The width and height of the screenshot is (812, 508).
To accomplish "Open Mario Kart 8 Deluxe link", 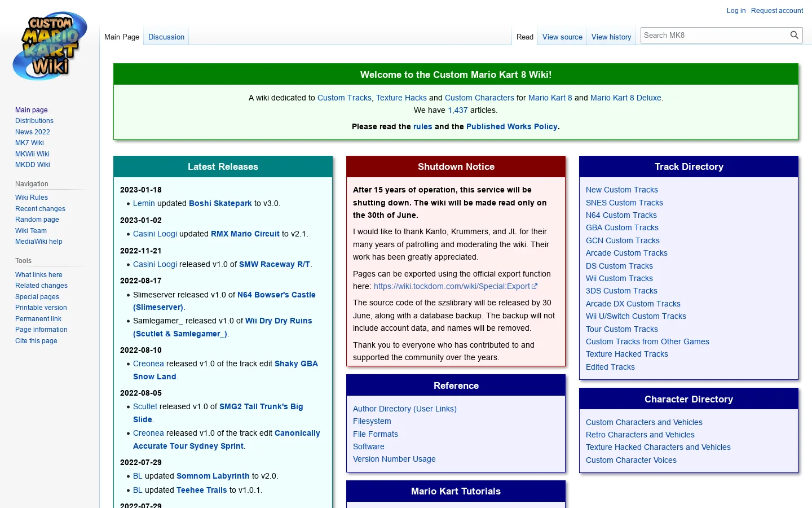I will click(626, 98).
